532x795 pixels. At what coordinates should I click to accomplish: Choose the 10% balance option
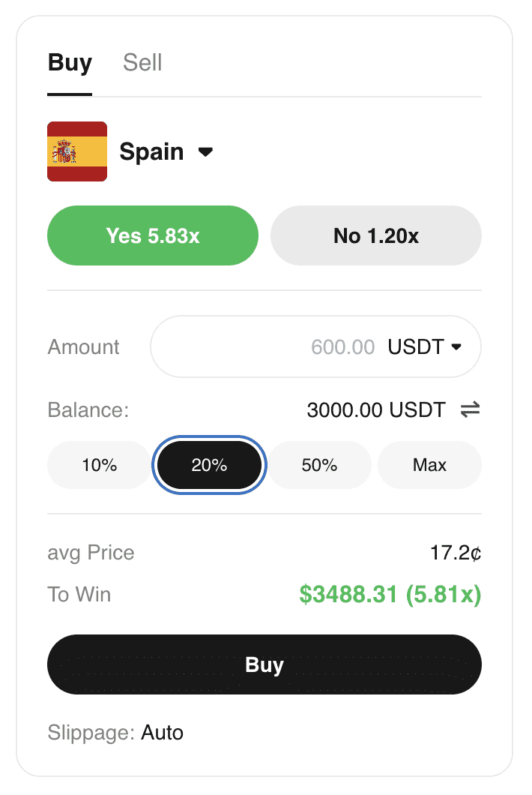click(100, 465)
